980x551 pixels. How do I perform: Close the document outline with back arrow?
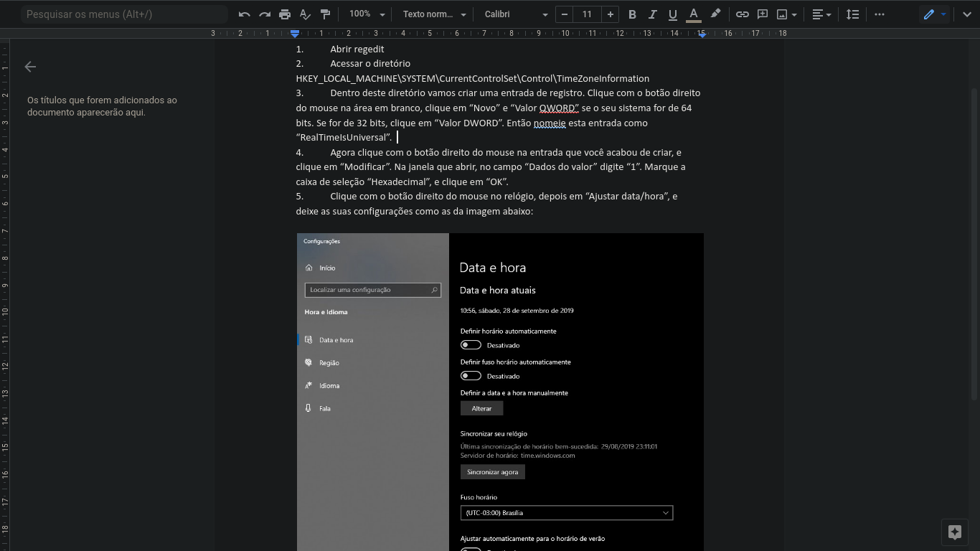tap(30, 67)
